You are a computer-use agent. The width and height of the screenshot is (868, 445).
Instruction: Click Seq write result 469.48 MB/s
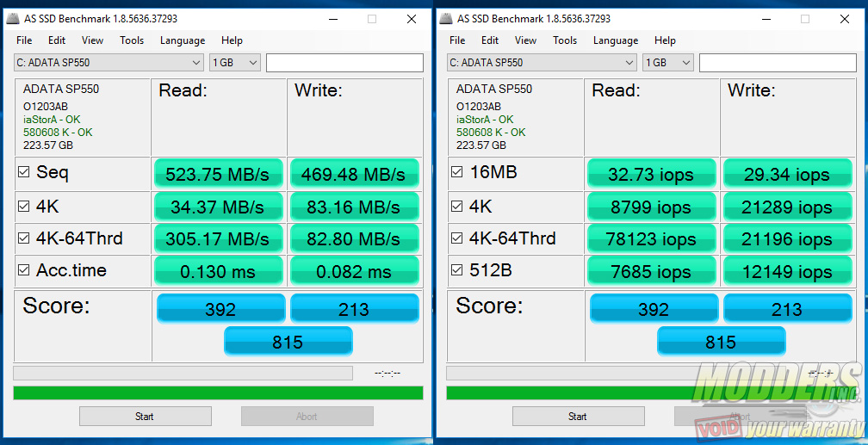click(x=354, y=174)
